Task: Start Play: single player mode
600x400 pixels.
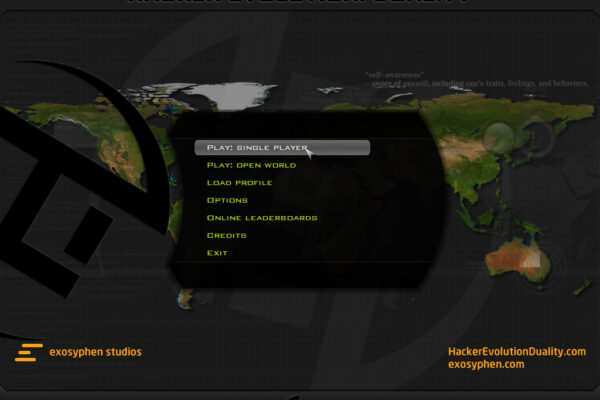Action: pyautogui.click(x=257, y=148)
